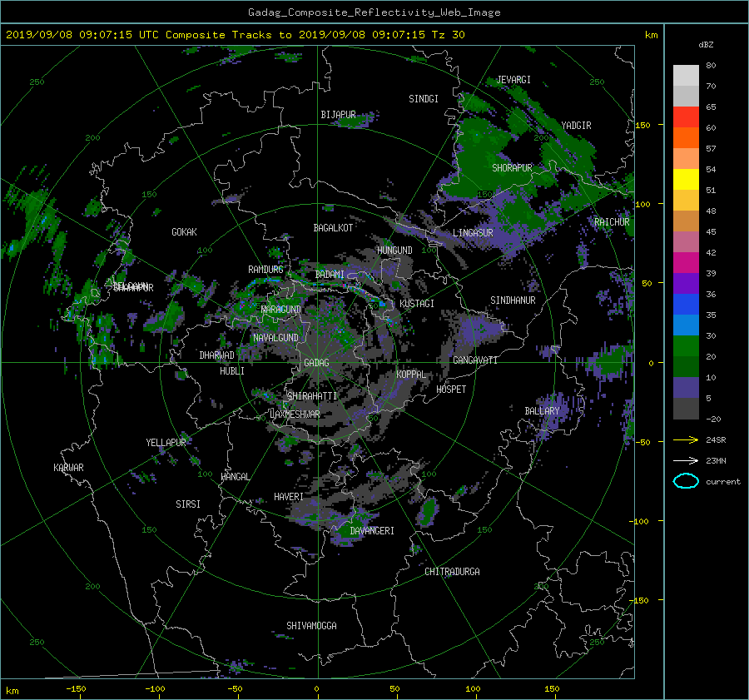Click the HUNGUND city label
The image size is (749, 700).
394,251
